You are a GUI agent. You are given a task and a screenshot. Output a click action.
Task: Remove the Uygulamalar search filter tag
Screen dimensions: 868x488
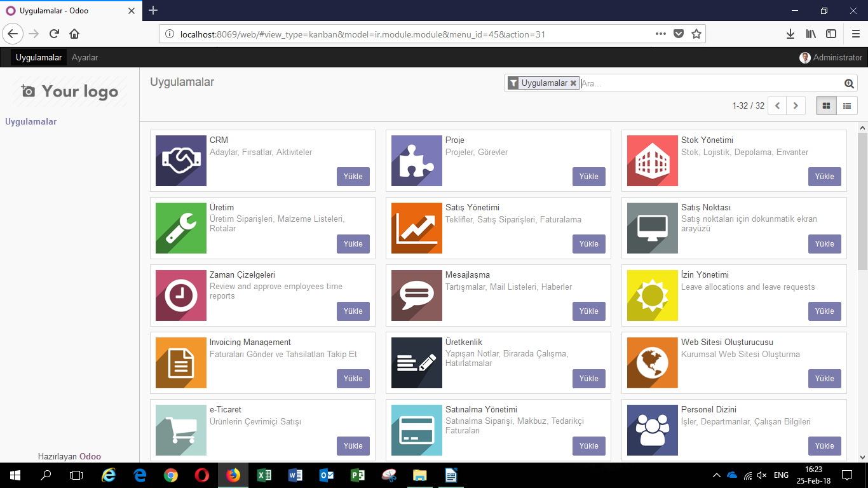point(573,83)
